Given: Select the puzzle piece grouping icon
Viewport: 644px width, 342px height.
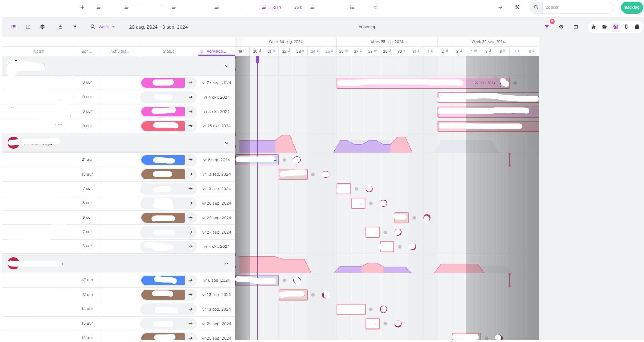Looking at the screenshot, I should pos(594,27).
